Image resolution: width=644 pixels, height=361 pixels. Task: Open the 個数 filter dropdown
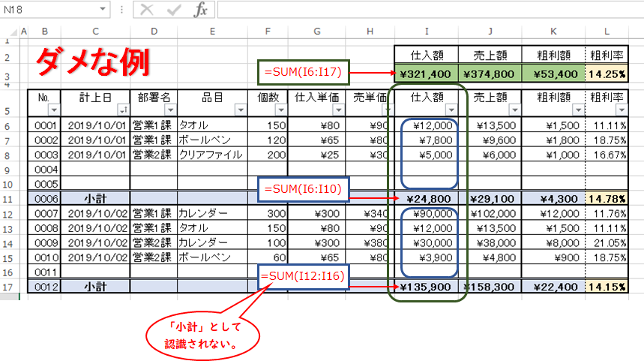(x=280, y=110)
